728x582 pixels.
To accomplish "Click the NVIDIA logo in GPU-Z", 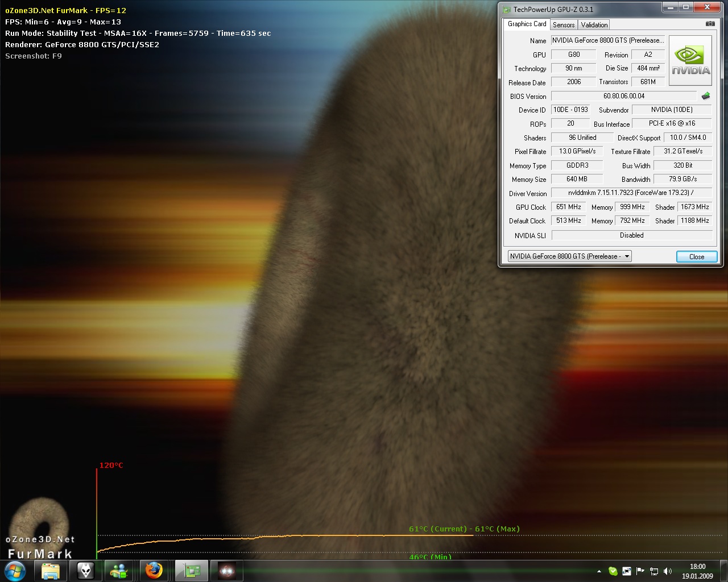I will (x=690, y=61).
